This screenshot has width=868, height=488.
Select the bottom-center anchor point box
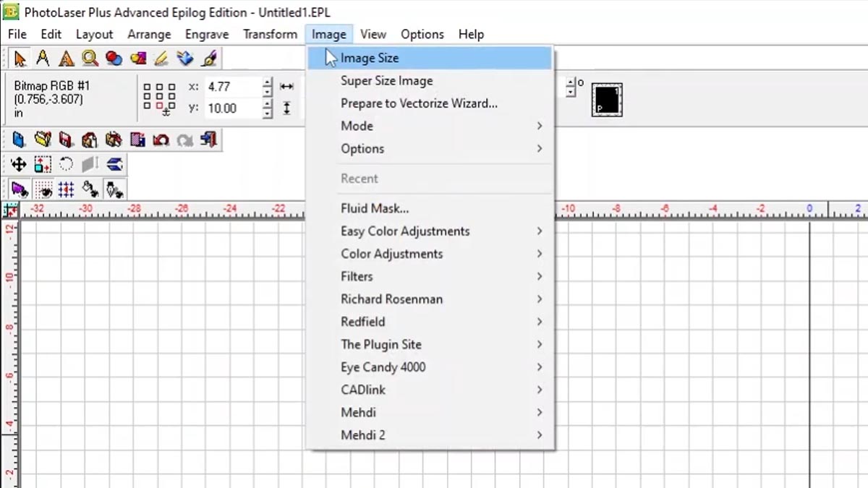pyautogui.click(x=159, y=106)
